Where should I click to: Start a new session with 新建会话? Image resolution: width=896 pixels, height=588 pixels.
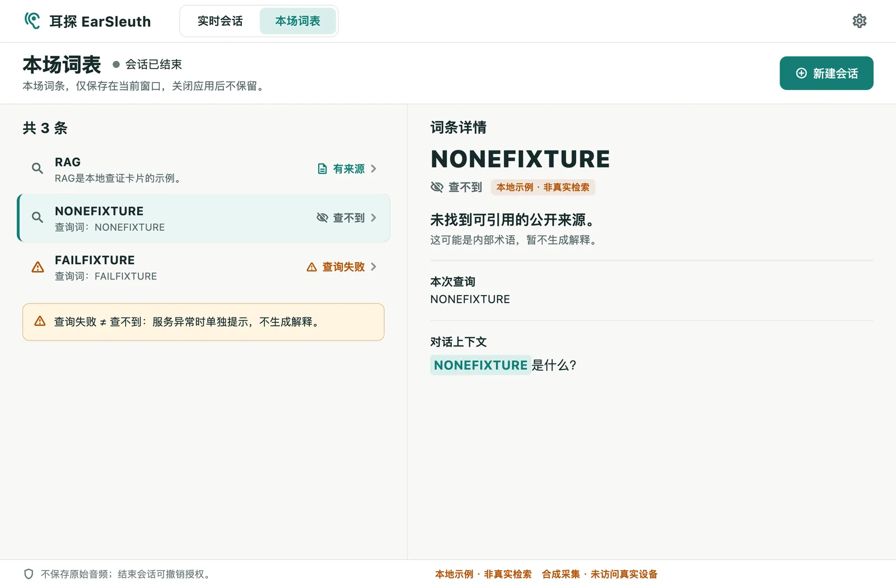[x=827, y=73]
